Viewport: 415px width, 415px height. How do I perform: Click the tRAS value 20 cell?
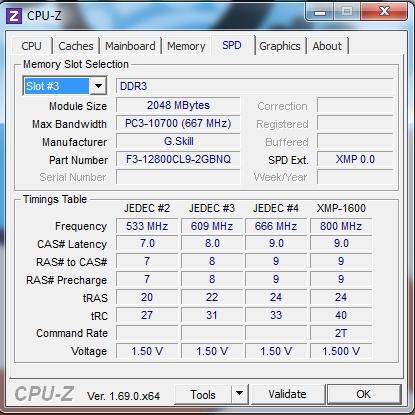[x=147, y=297]
